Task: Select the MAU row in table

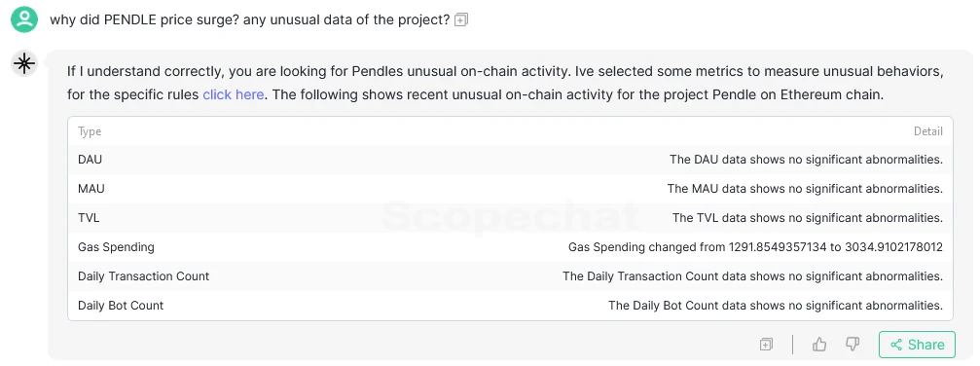Action: (510, 189)
